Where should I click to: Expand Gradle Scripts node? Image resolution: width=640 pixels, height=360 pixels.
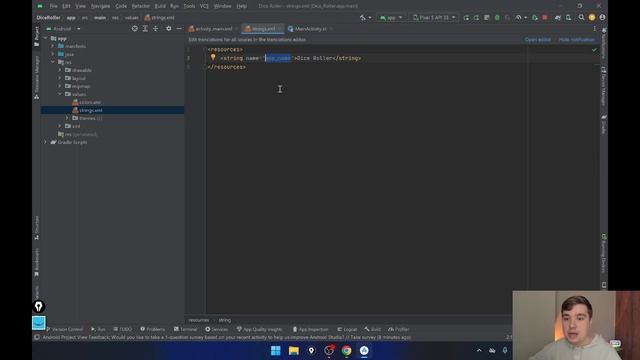[45, 142]
